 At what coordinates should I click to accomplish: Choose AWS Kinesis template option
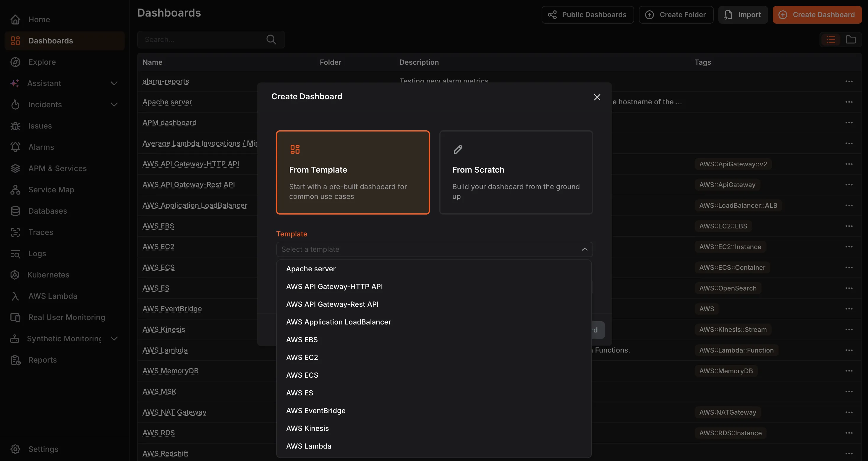point(434,428)
